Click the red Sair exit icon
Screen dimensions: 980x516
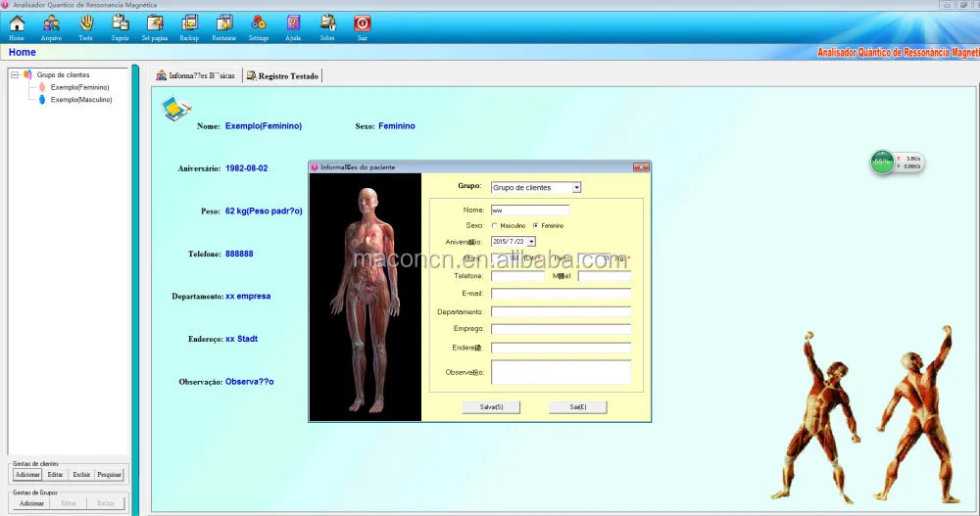tap(363, 23)
